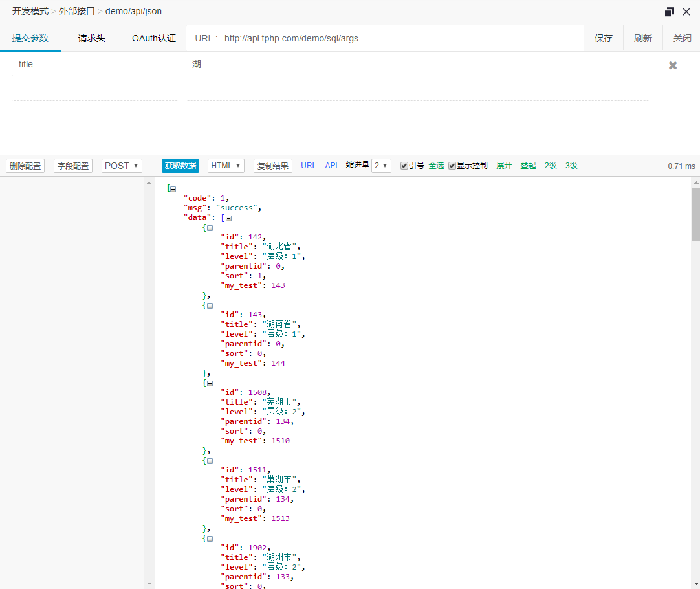The height and width of the screenshot is (589, 700).
Task: Click the my_test value 1510
Action: click(280, 441)
